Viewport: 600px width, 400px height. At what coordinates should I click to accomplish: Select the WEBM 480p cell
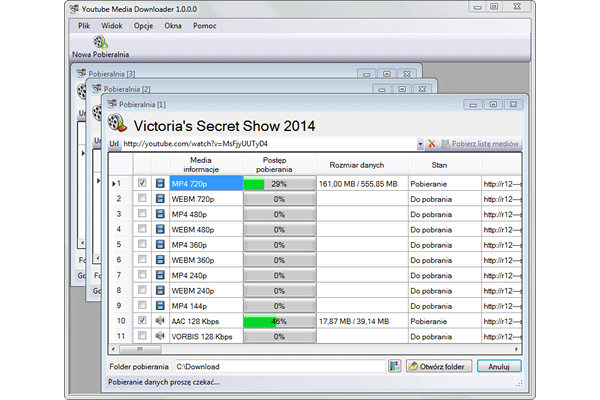click(x=206, y=229)
